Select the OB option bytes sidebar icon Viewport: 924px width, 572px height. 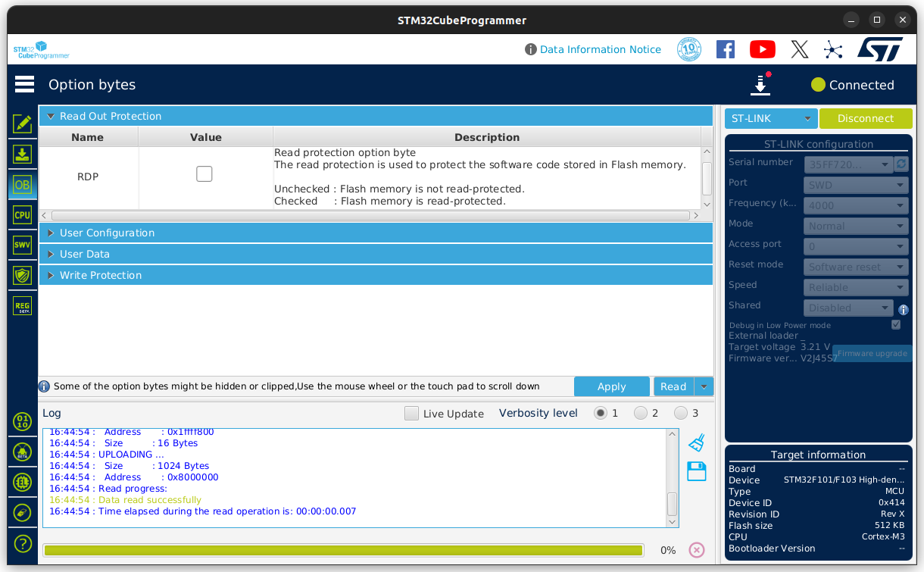click(23, 184)
